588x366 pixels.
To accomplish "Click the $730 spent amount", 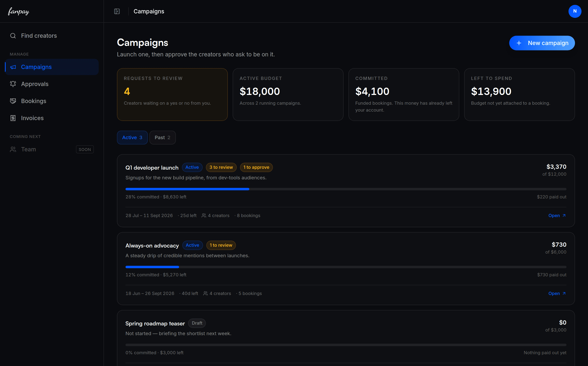I will point(559,245).
